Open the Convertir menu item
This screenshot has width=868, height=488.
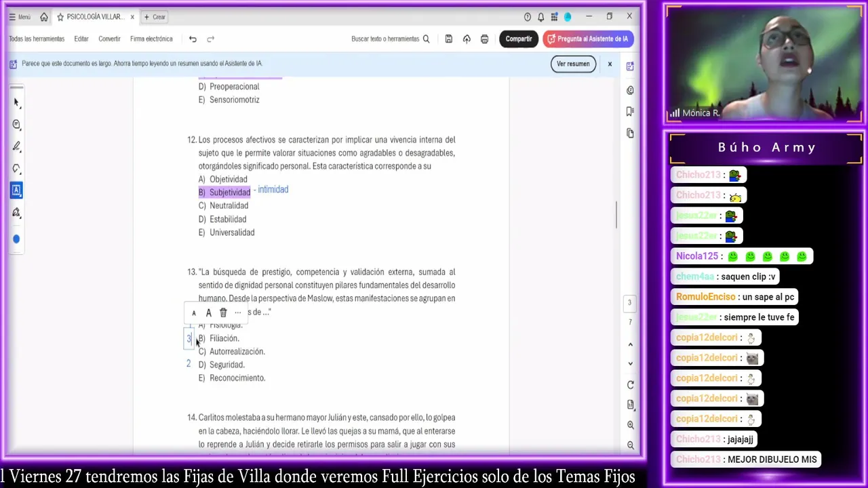pyautogui.click(x=109, y=39)
